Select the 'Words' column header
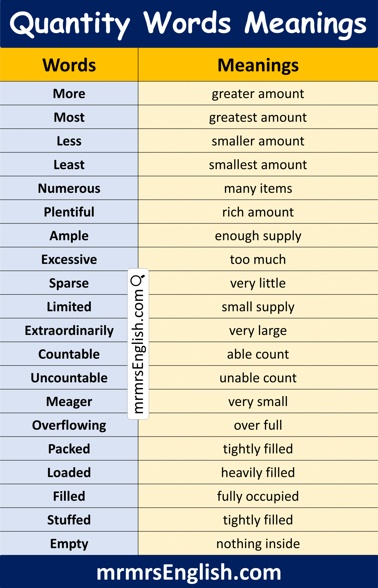 69,65
